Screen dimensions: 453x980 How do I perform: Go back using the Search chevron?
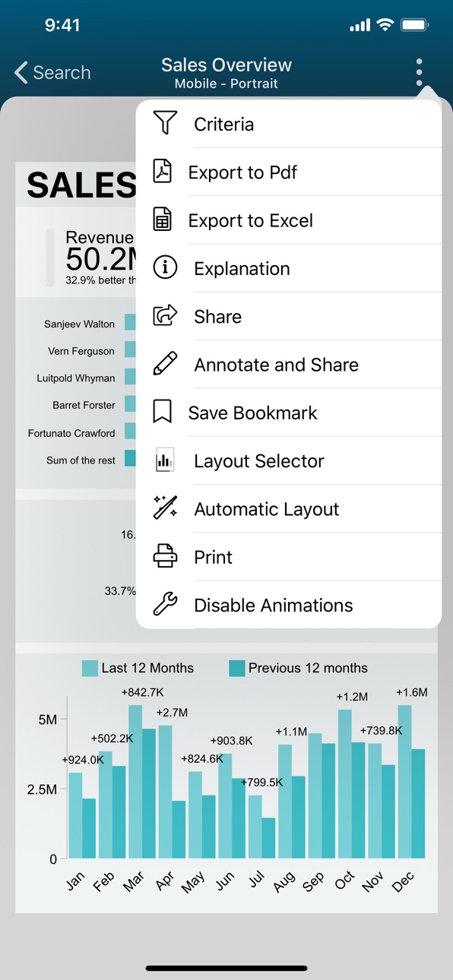tap(52, 73)
